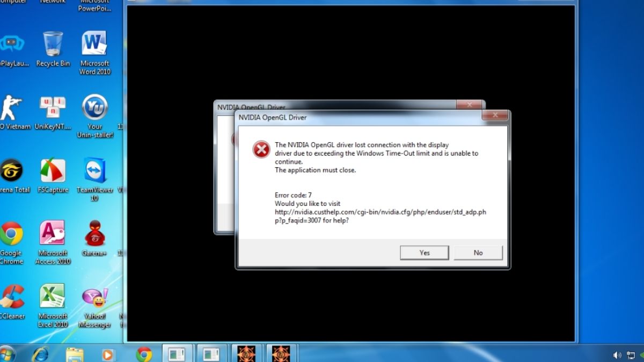644x362 pixels.
Task: Select the UniKeyNT desktop icon
Action: click(x=53, y=113)
